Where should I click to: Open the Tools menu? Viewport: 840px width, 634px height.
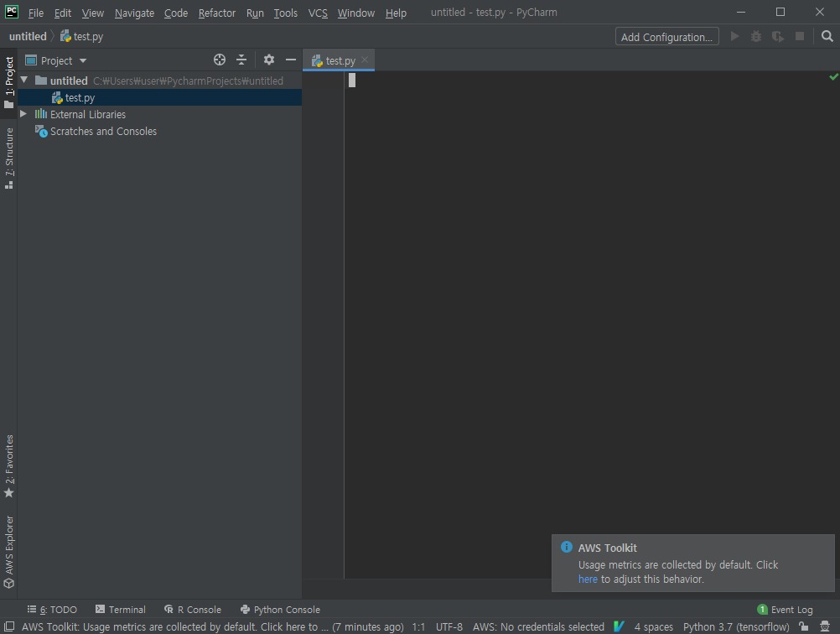tap(286, 13)
